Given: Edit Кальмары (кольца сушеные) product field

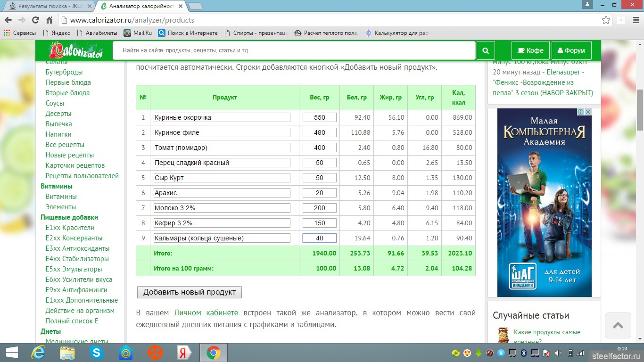Looking at the screenshot, I should pyautogui.click(x=222, y=238).
